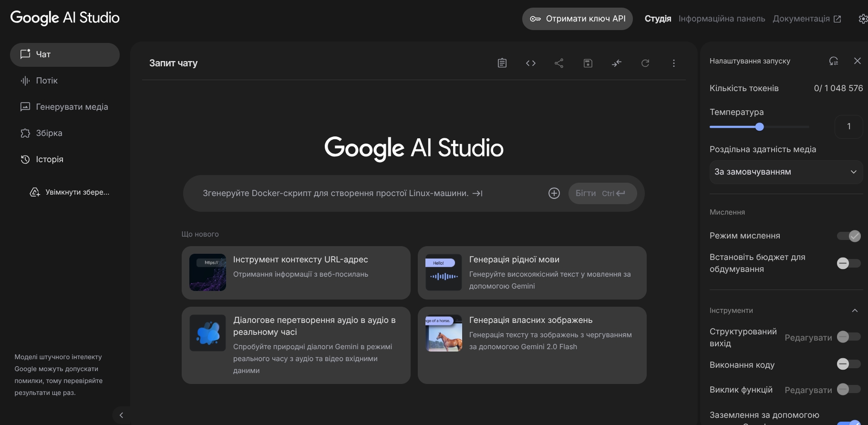Click Увімкнути збереження cloud item
The height and width of the screenshot is (425, 868).
pos(70,192)
